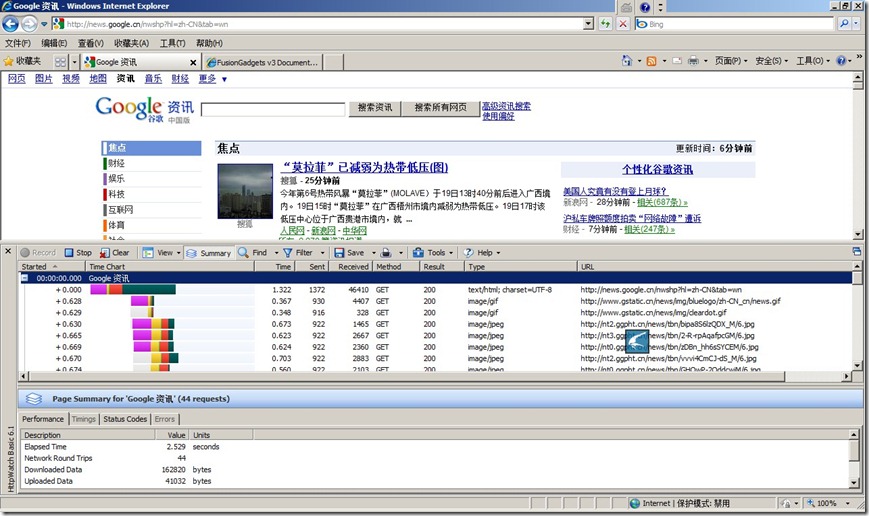869x516 pixels.
Task: Open Favorites star button
Action: [x=22, y=61]
